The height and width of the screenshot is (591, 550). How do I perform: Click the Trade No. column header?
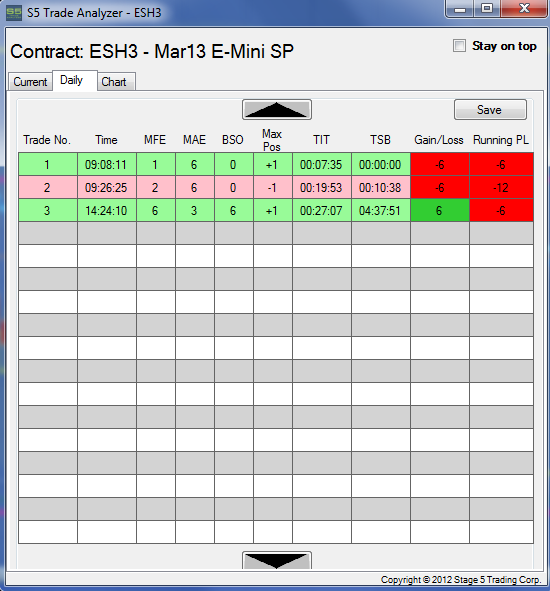pyautogui.click(x=47, y=140)
